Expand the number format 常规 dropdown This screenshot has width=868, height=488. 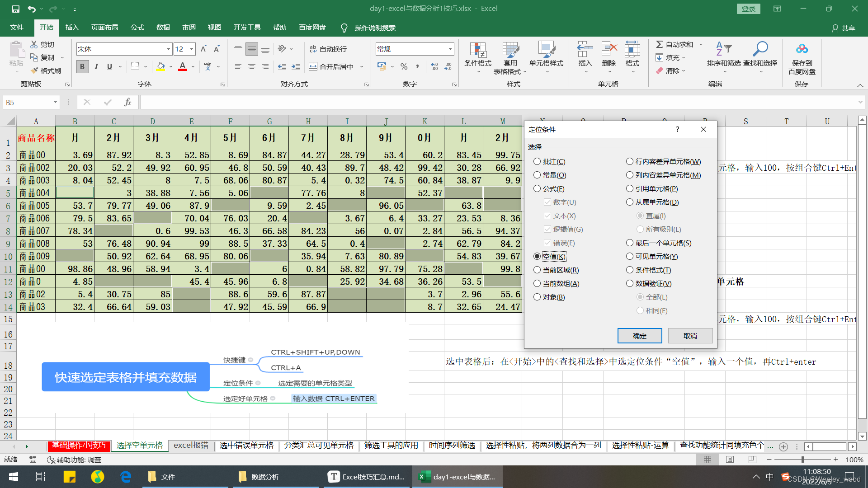click(x=450, y=49)
